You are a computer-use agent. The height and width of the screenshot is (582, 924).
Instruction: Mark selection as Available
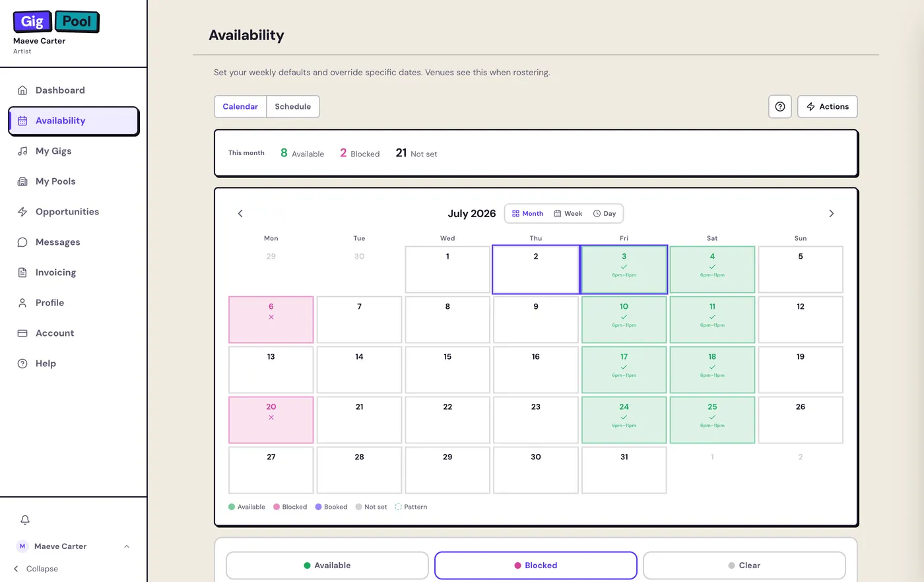(327, 566)
